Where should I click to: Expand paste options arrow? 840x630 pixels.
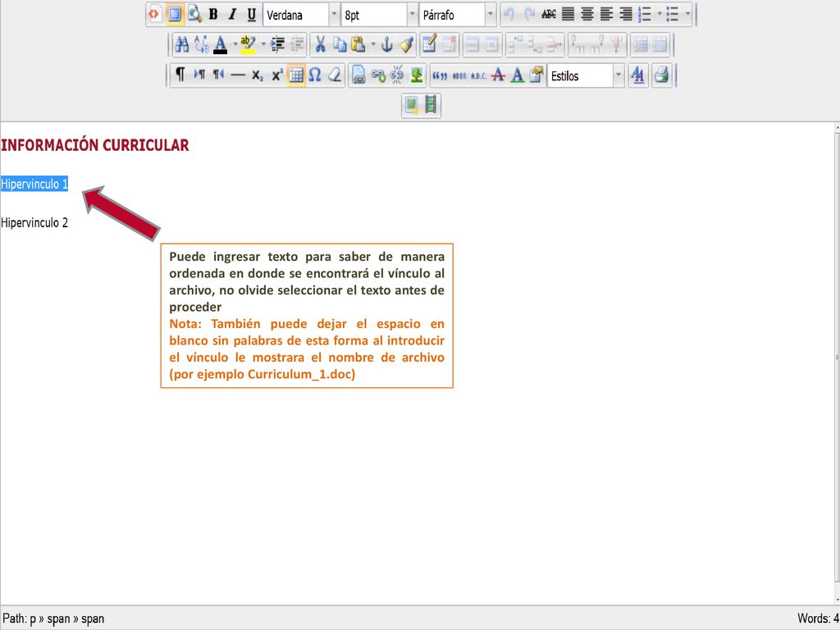(373, 44)
